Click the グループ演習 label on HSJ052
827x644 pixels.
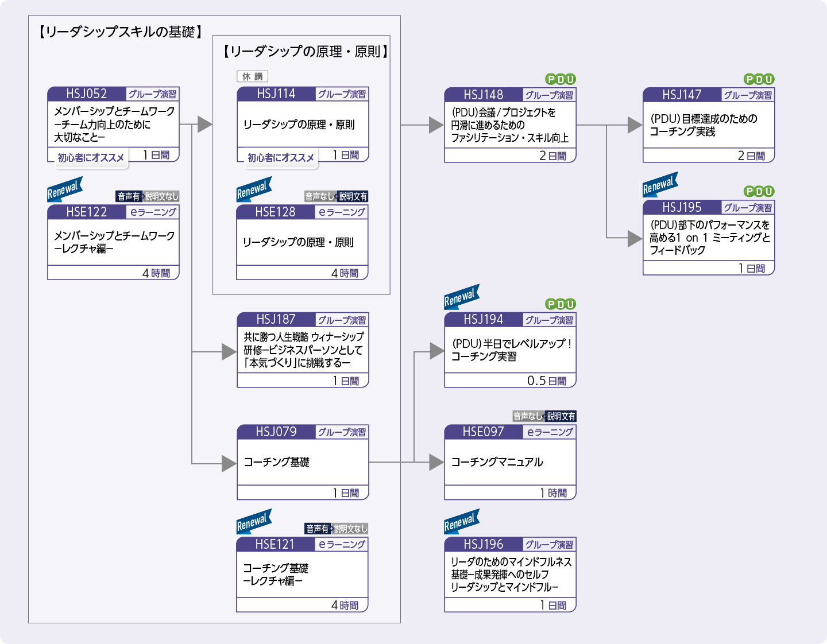click(152, 94)
